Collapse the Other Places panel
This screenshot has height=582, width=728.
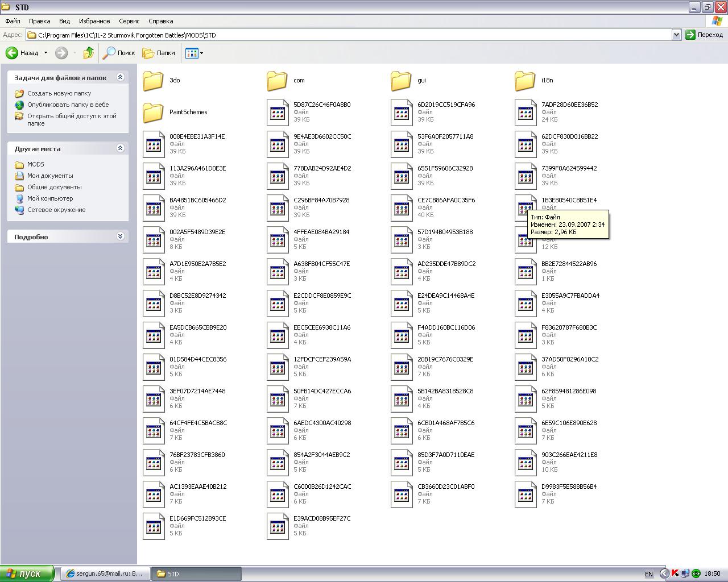120,148
